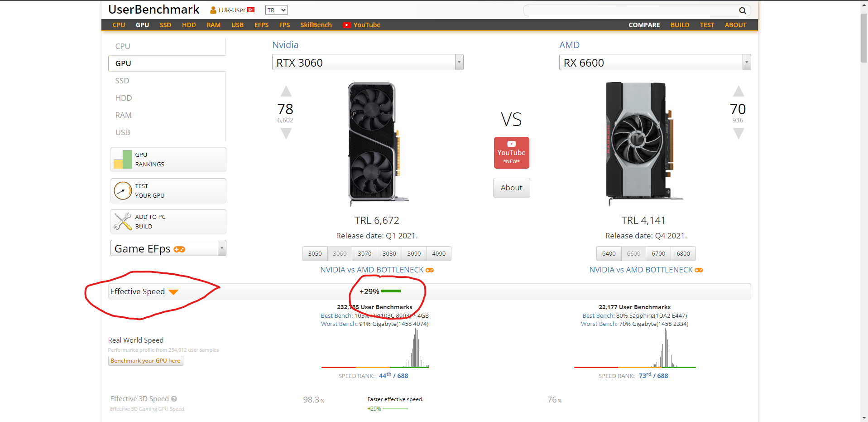Screen dimensions: 868x422
Task: Open the TR language dropdown
Action: pos(277,10)
